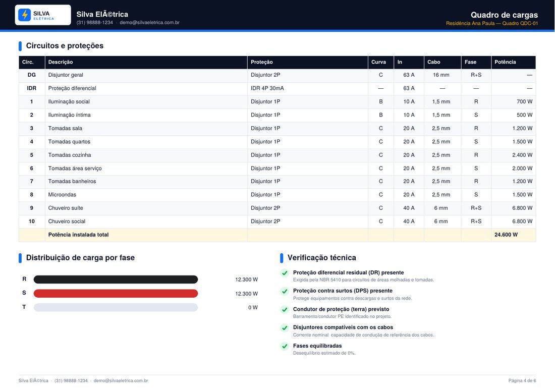The width and height of the screenshot is (555, 392).
Task: Click the Iluminação social description
Action: pyautogui.click(x=69, y=101)
